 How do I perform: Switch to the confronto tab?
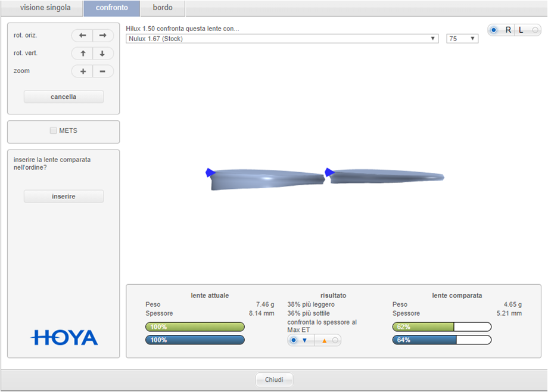[x=112, y=8]
